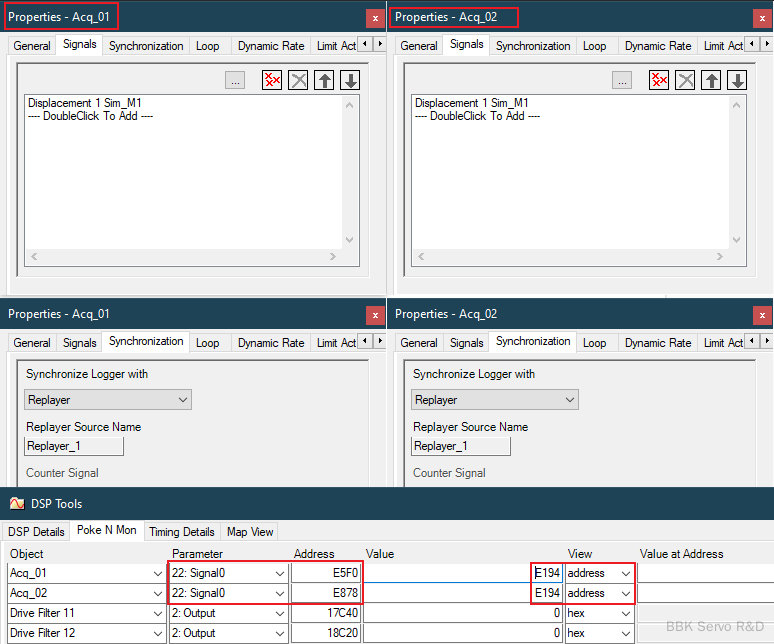
Task: Click delete-all signals icon in top Acq_02 panel
Action: [659, 81]
